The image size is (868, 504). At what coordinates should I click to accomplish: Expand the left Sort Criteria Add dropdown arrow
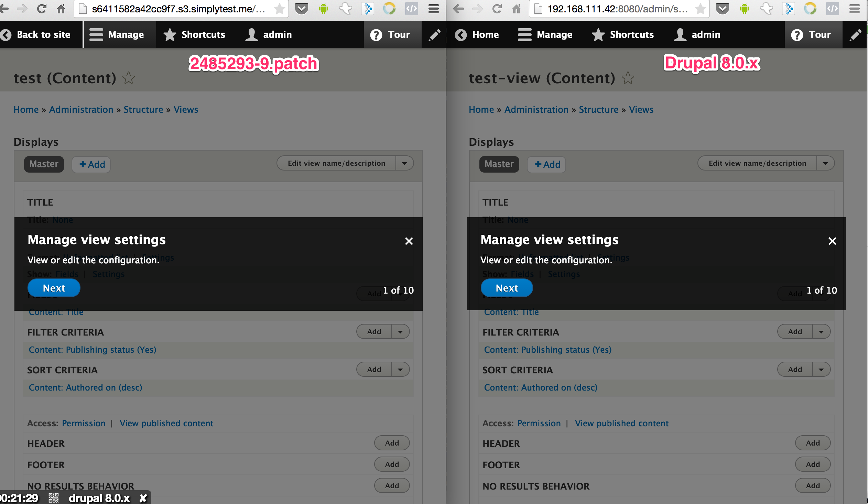[400, 369]
